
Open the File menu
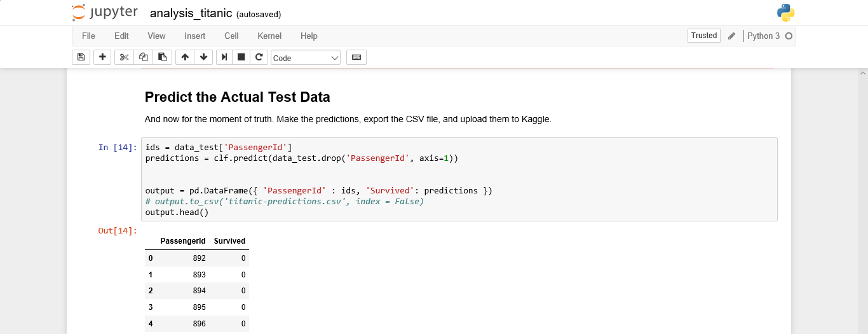point(88,36)
